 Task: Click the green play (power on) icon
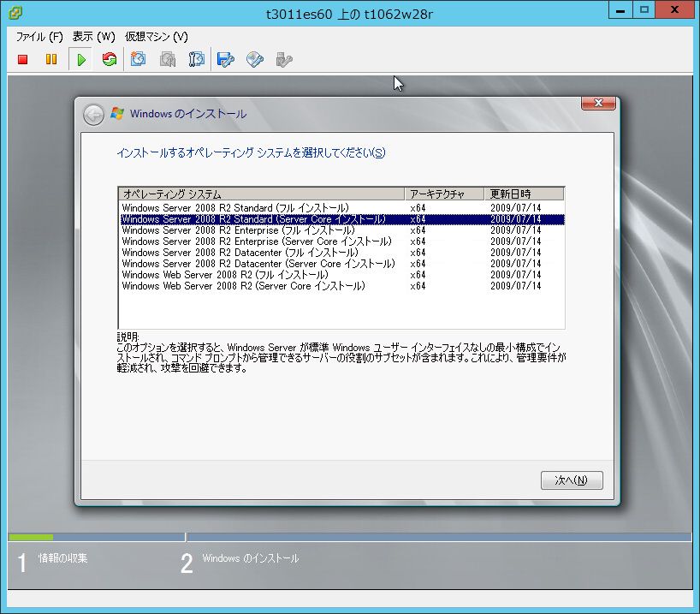pyautogui.click(x=80, y=59)
